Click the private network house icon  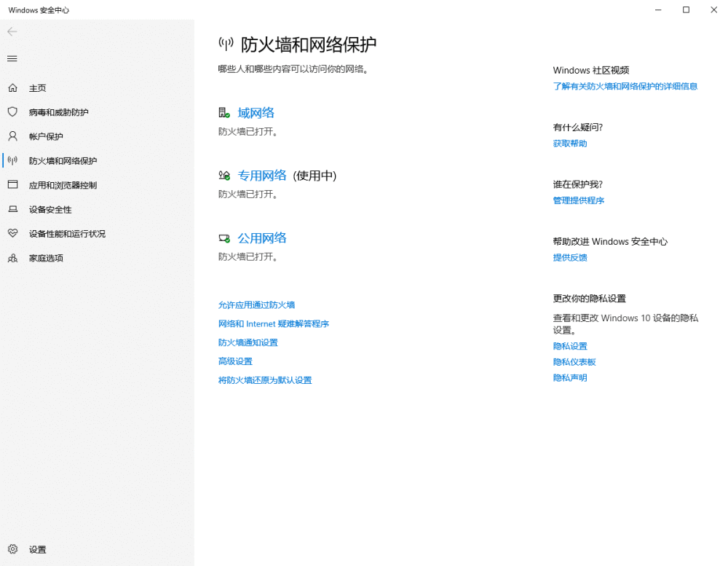pos(224,175)
